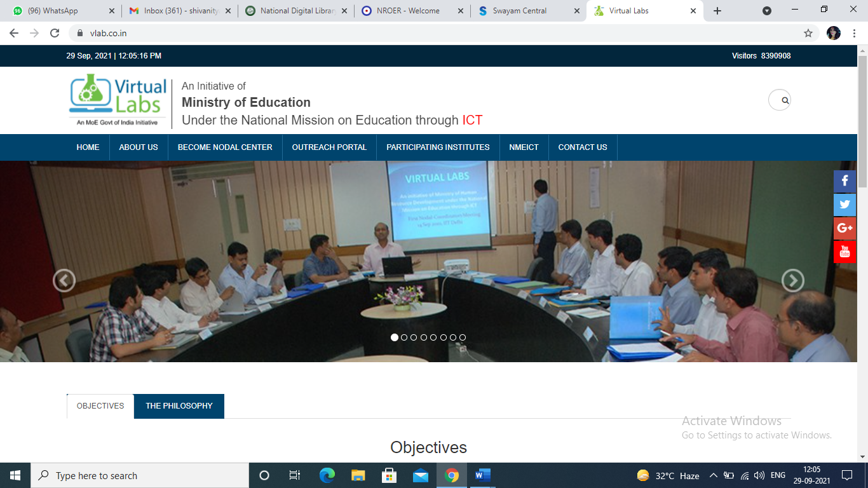
Task: Open the CONTACT US page
Action: point(583,147)
